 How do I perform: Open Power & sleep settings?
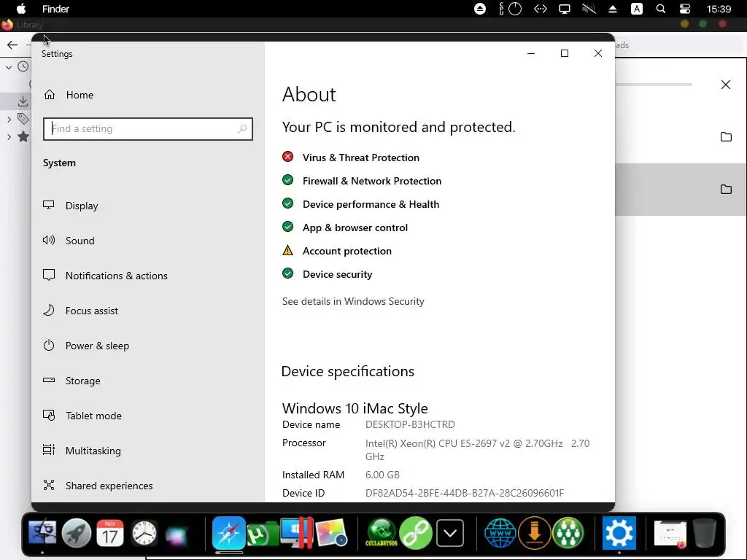tap(86, 346)
